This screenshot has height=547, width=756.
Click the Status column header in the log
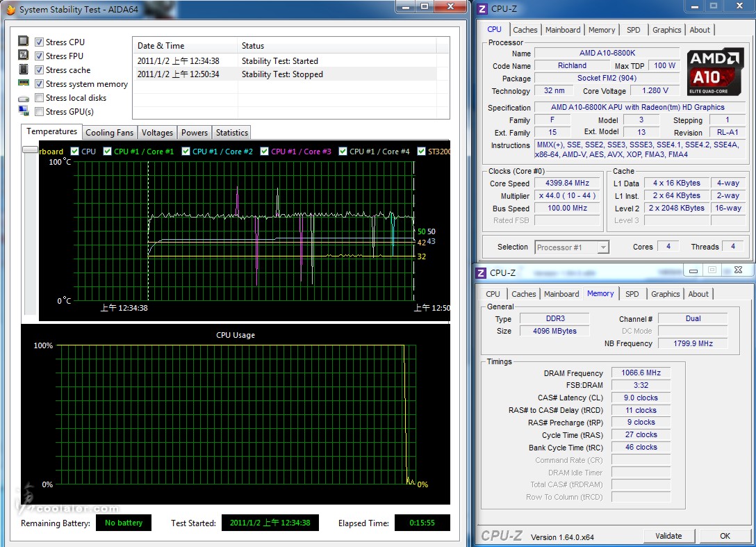click(x=336, y=46)
